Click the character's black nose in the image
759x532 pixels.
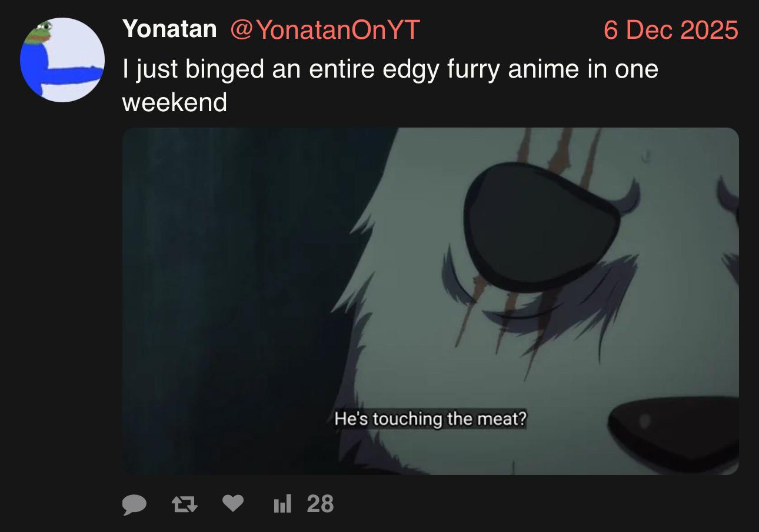675,435
